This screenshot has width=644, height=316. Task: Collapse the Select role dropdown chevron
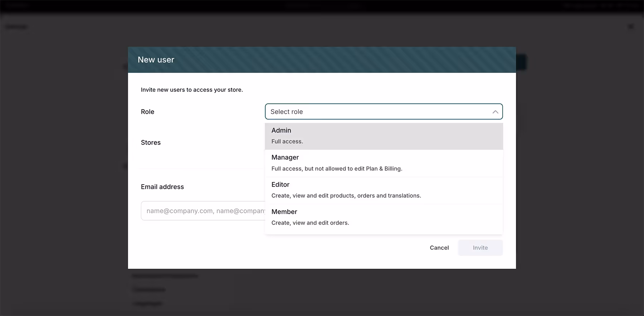tap(495, 112)
